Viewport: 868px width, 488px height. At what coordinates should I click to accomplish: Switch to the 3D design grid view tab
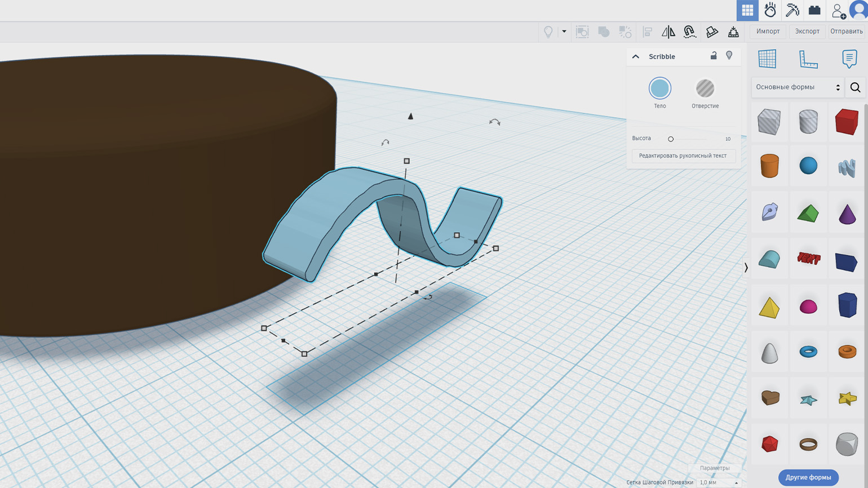[x=747, y=11]
